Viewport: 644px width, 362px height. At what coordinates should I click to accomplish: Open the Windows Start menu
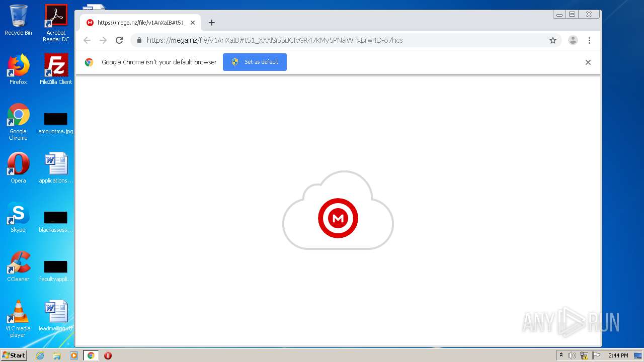click(x=14, y=355)
